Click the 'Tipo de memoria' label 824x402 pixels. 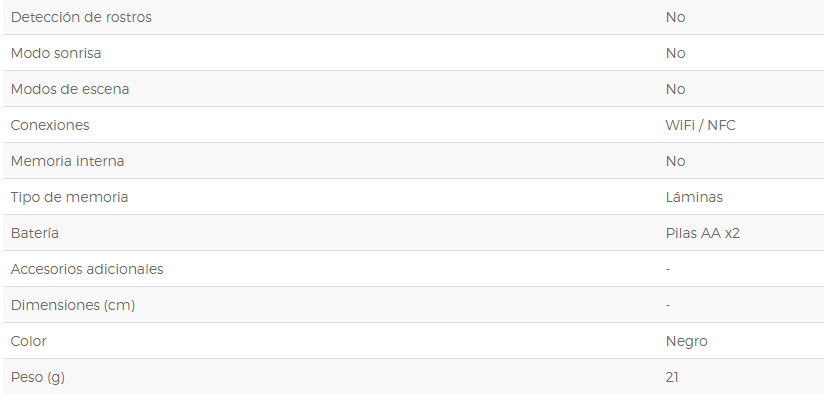69,197
